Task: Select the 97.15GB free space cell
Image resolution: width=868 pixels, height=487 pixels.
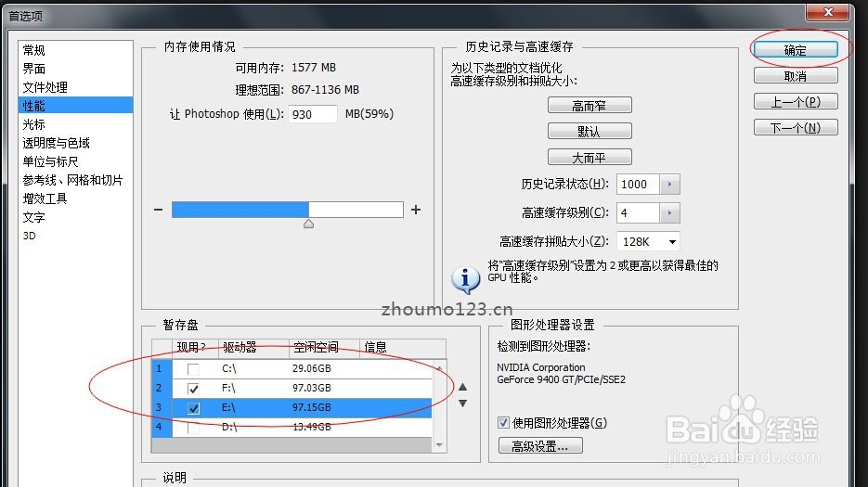Action: point(312,407)
